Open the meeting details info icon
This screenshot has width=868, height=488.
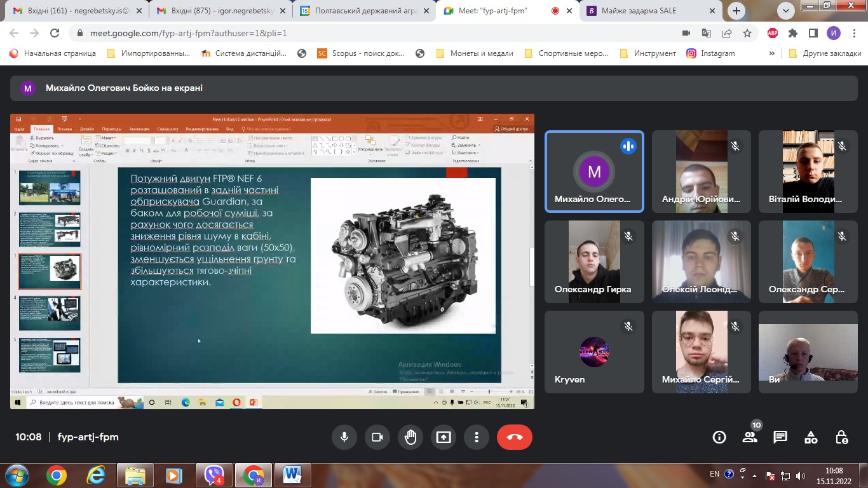tap(719, 437)
